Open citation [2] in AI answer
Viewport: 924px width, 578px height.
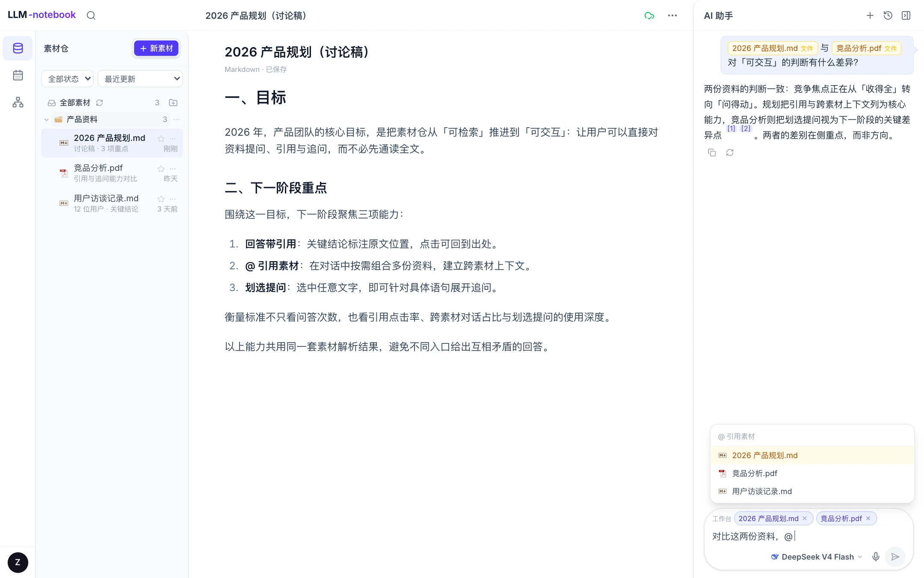[746, 128]
